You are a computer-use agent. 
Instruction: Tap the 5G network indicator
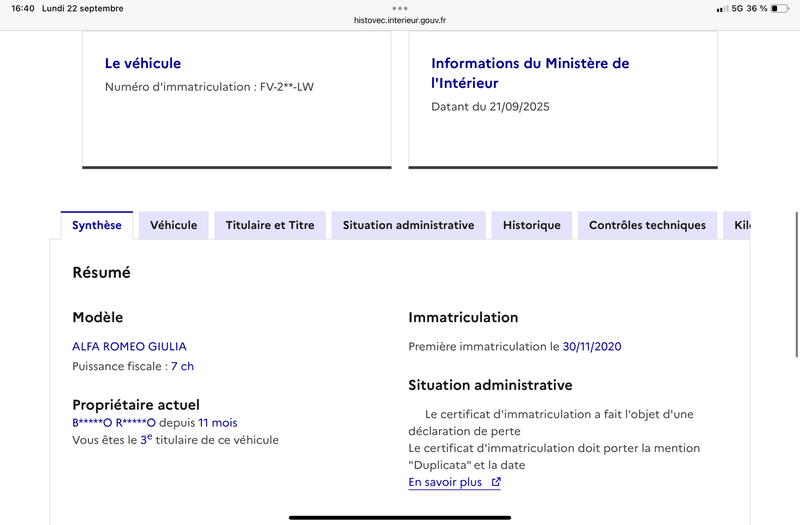[x=737, y=9]
